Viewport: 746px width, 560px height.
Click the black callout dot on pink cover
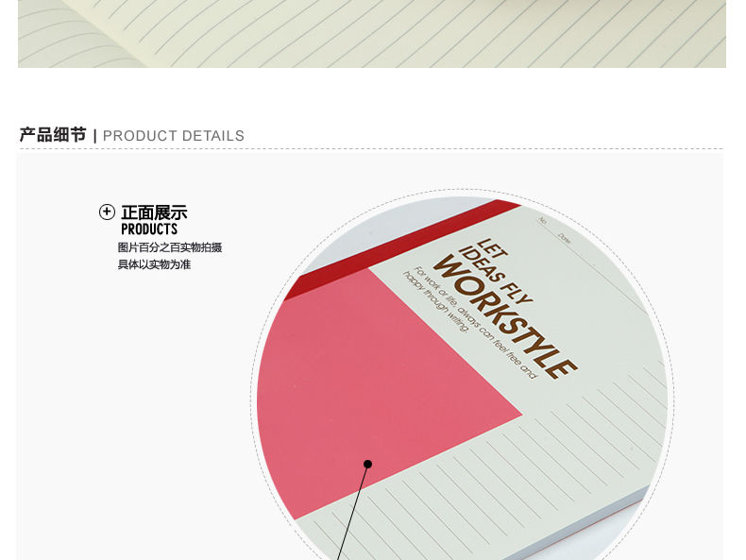[x=367, y=464]
